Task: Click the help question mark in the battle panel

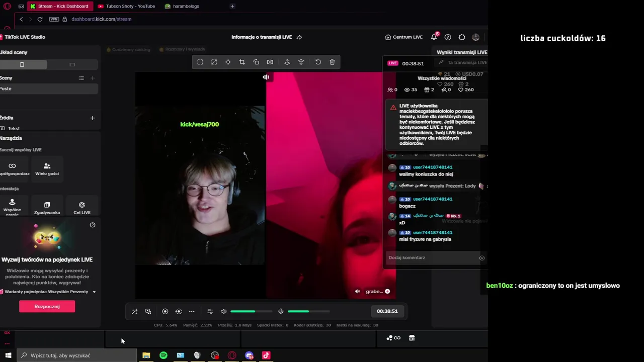Action: point(92,225)
